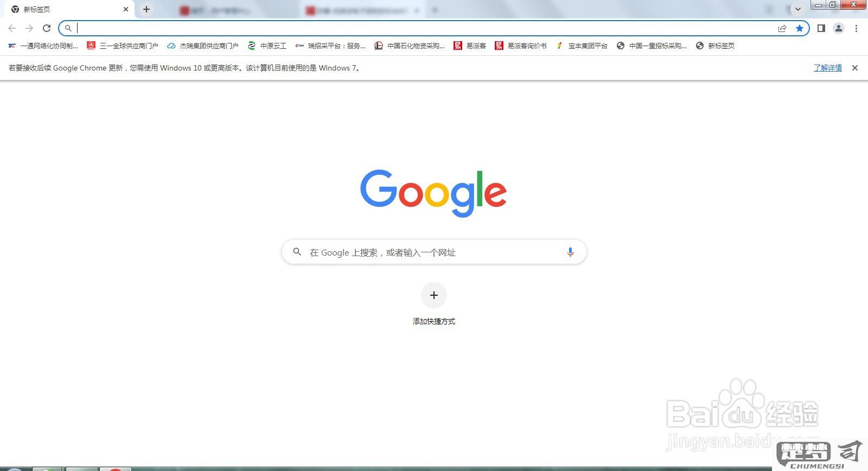
Task: Open bookmark 中国石化物资采购...
Action: 410,46
